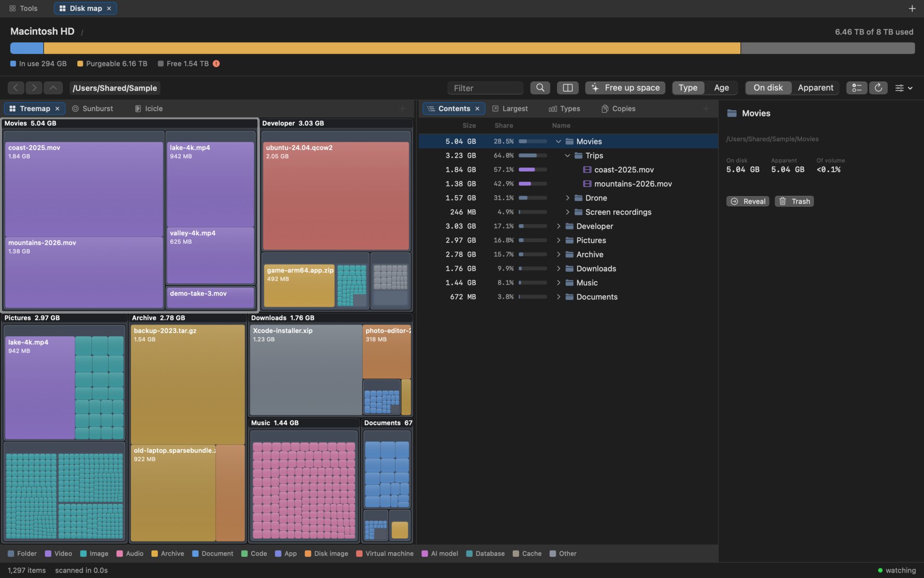This screenshot has height=578, width=924.
Task: Expand the Archive folder row
Action: [x=558, y=254]
